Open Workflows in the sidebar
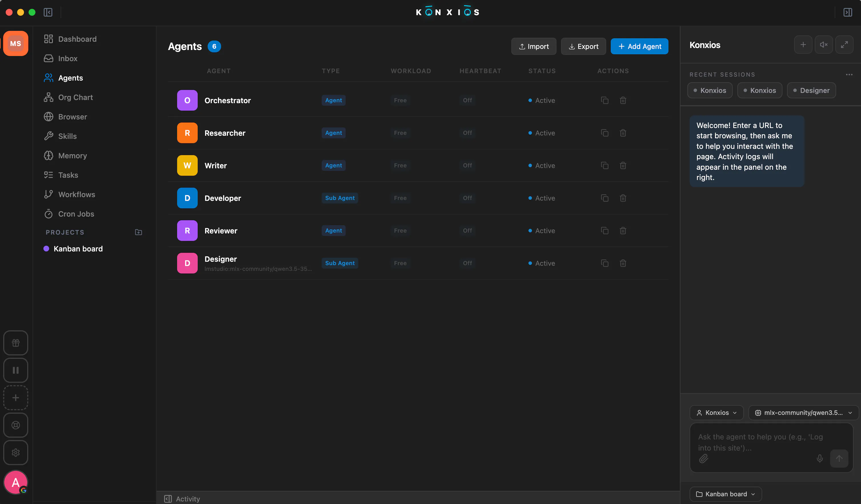 point(69,194)
